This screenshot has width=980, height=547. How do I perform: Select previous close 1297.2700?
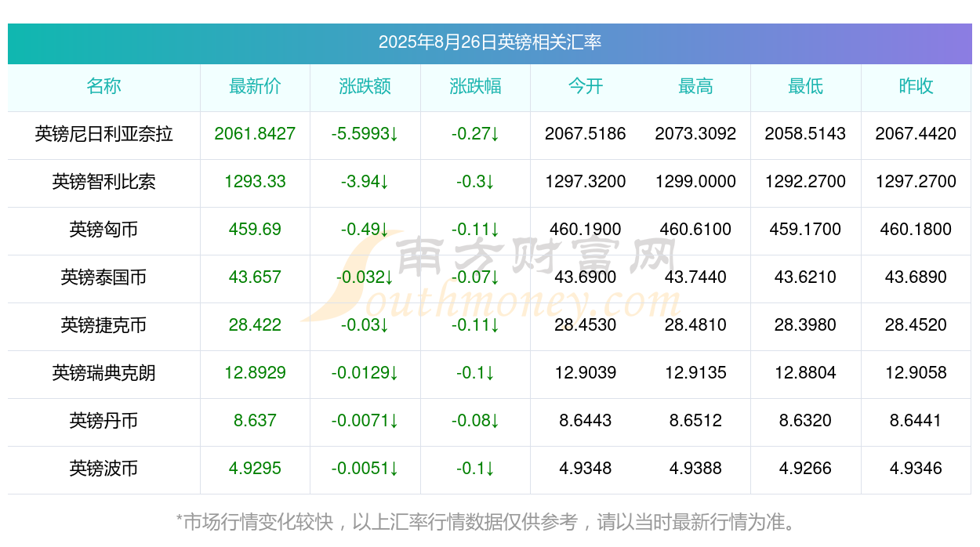coord(916,182)
